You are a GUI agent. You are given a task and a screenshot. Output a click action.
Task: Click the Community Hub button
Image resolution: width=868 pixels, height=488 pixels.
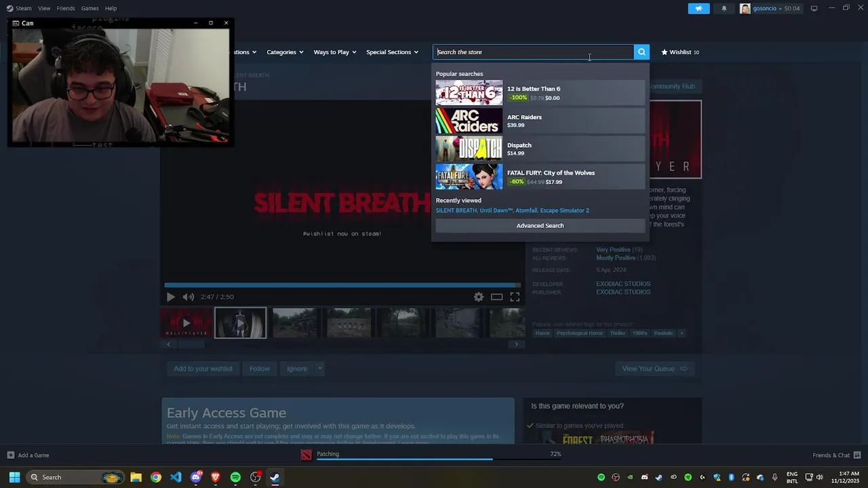[673, 86]
